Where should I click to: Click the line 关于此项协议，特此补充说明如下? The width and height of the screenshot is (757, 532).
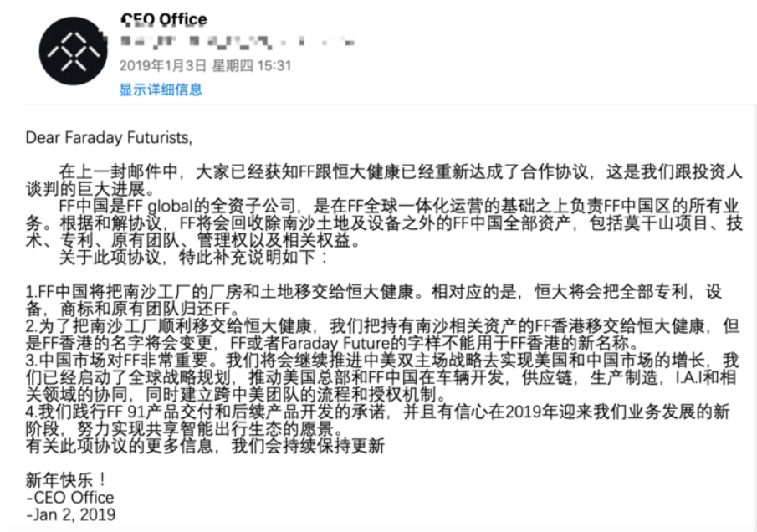point(192,258)
